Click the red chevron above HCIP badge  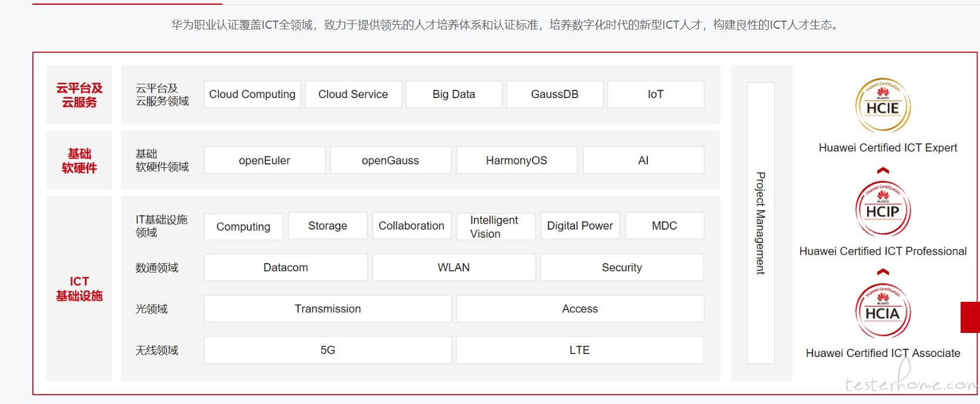click(x=883, y=170)
